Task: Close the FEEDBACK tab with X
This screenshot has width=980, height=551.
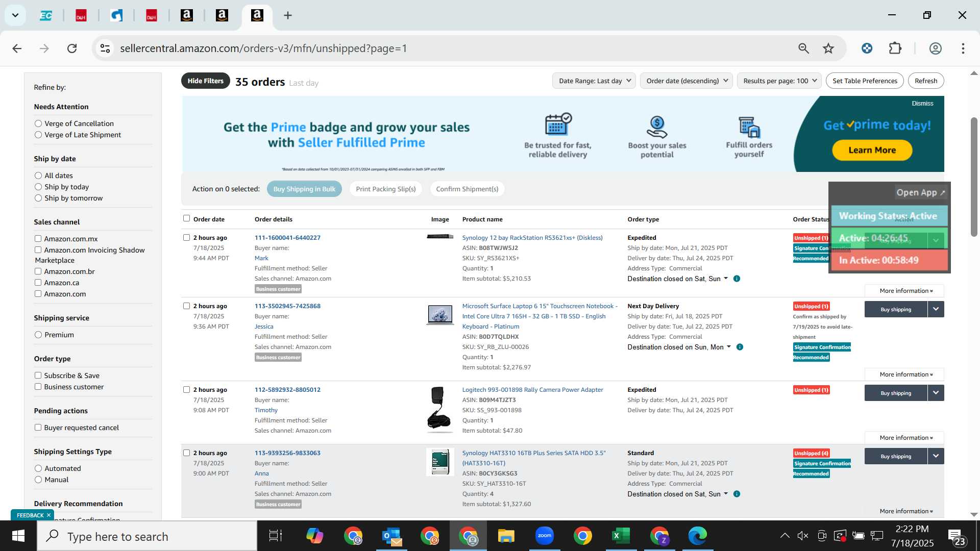Action: click(48, 515)
